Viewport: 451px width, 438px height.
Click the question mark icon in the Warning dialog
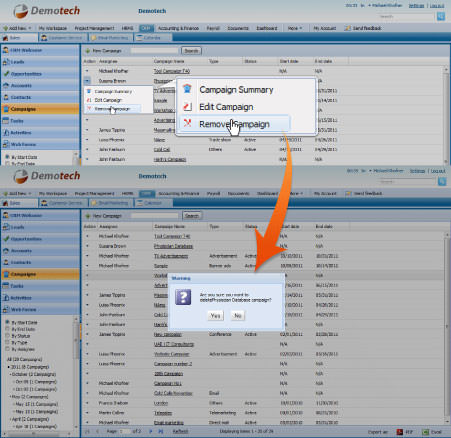183,297
